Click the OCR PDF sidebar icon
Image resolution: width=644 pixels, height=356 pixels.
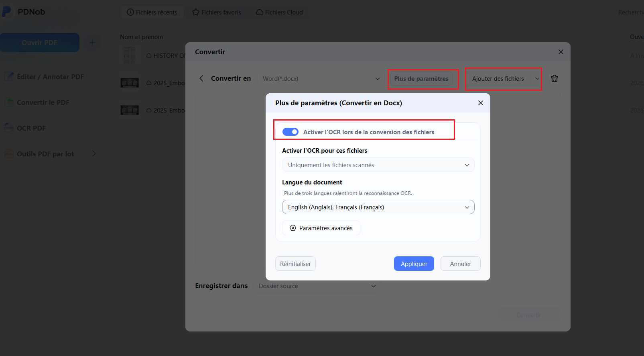tap(9, 128)
